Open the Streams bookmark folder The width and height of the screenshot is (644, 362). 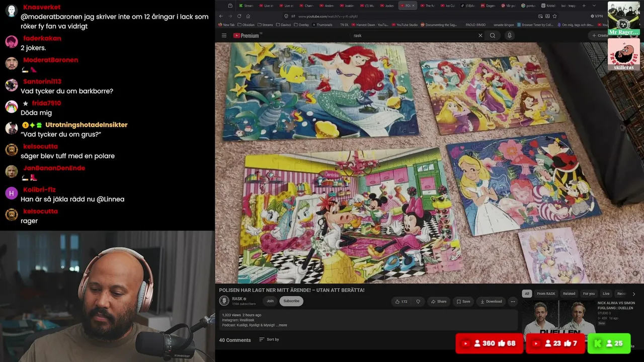265,25
